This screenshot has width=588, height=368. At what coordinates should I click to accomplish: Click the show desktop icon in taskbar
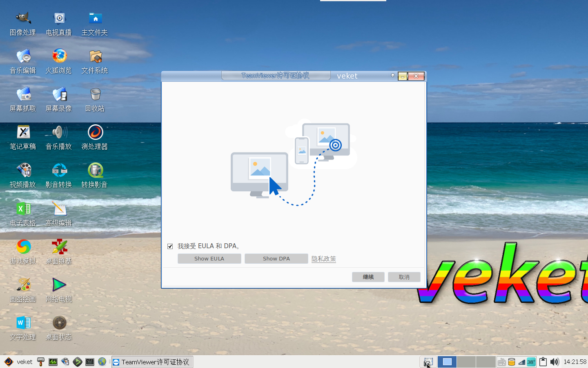(428, 362)
